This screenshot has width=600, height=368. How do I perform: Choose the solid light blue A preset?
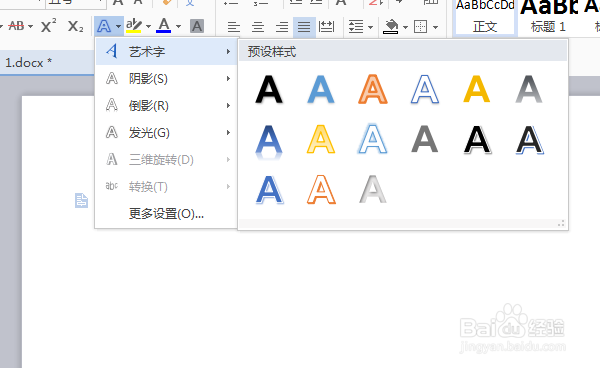pyautogui.click(x=321, y=90)
